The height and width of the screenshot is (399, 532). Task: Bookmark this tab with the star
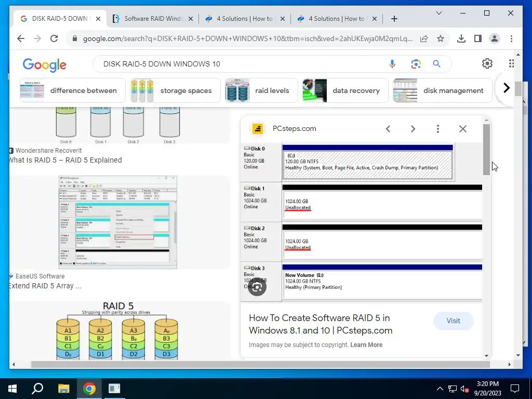coord(441,38)
